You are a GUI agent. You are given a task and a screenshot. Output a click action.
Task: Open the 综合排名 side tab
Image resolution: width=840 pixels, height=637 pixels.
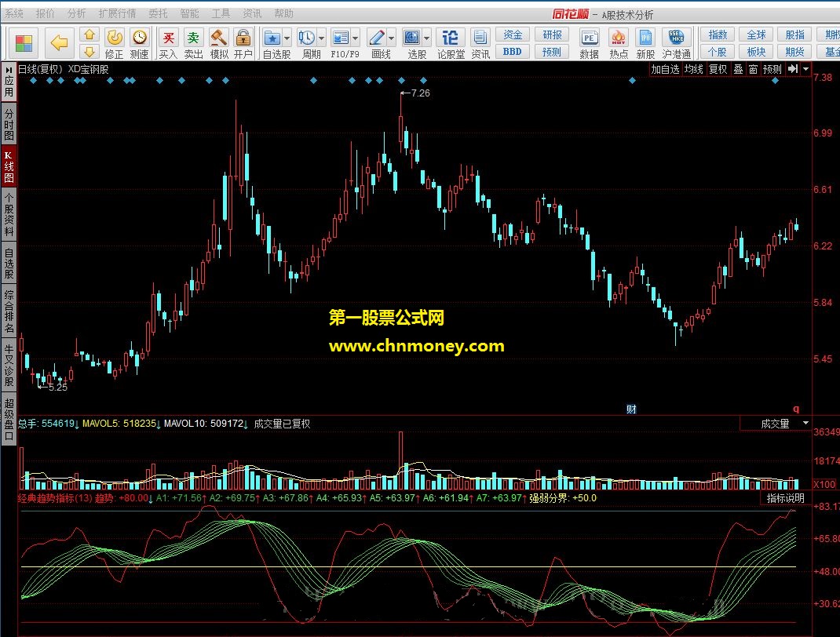click(9, 311)
